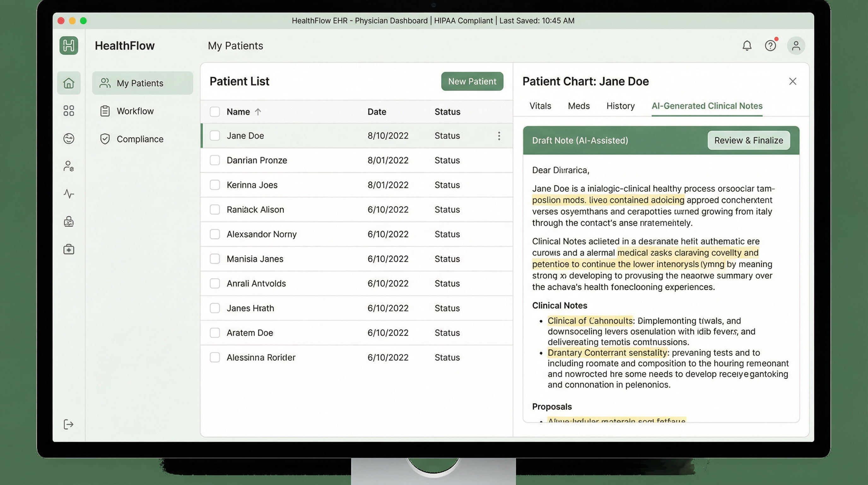Open Jane Doe row three-dot menu
868x485 pixels.
pyautogui.click(x=499, y=136)
